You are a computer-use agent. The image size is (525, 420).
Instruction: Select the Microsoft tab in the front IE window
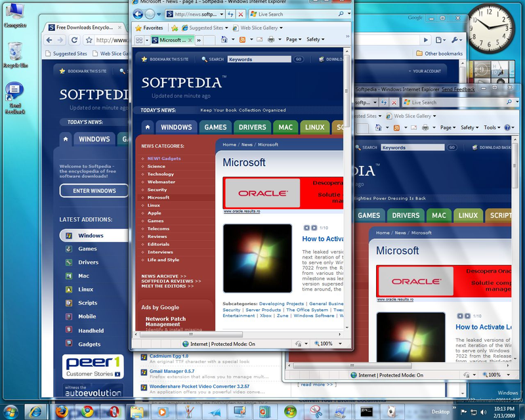coord(173,40)
